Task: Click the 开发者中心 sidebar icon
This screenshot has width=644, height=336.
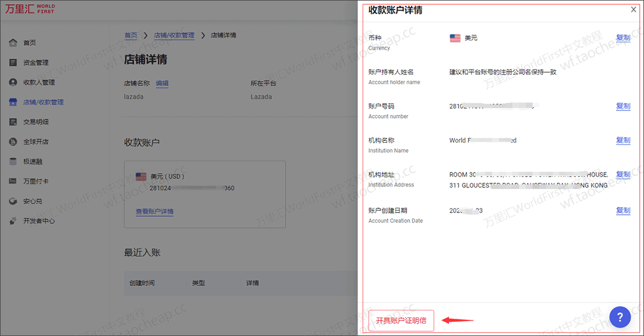Action: pyautogui.click(x=13, y=221)
